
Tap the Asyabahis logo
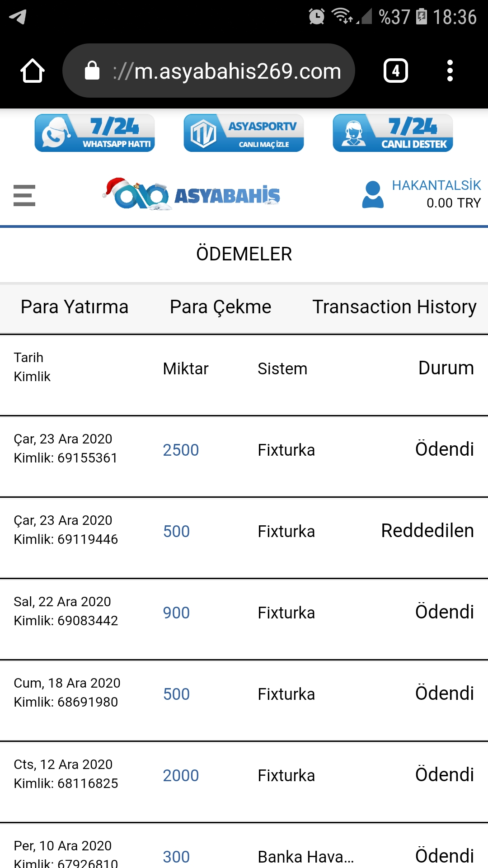[x=191, y=194]
